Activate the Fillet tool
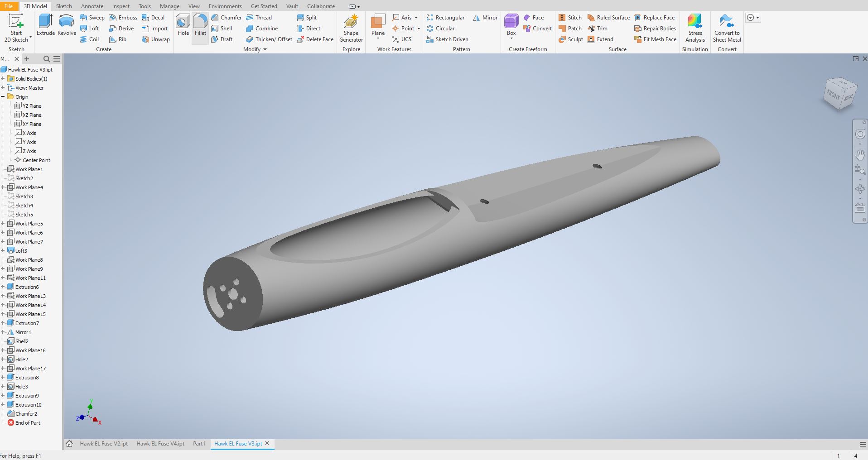The height and width of the screenshot is (460, 868). [200, 25]
